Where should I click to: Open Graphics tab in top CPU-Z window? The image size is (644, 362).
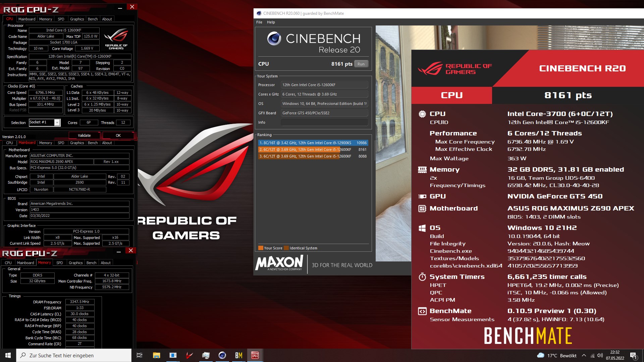click(77, 19)
